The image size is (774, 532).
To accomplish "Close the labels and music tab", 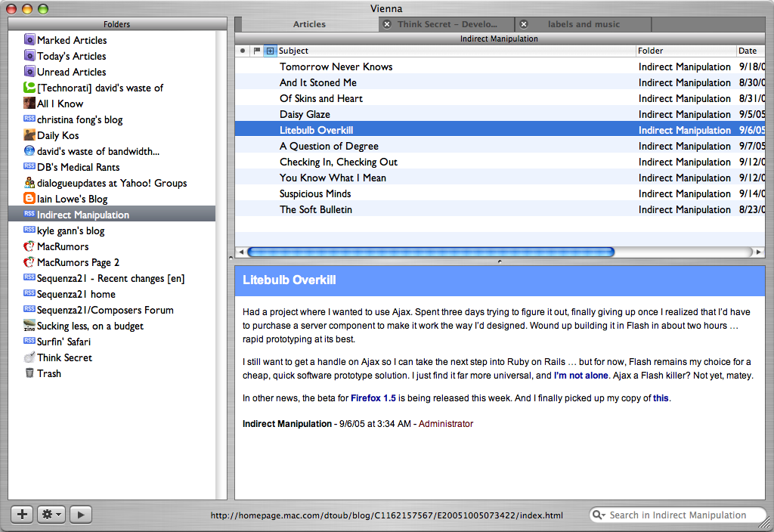I will pyautogui.click(x=524, y=24).
